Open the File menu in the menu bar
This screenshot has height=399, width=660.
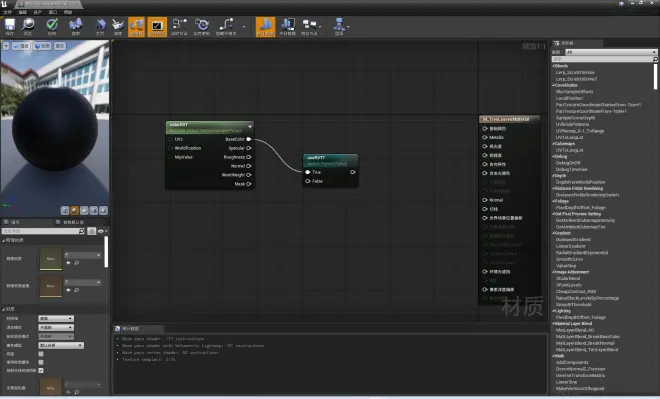pyautogui.click(x=8, y=13)
